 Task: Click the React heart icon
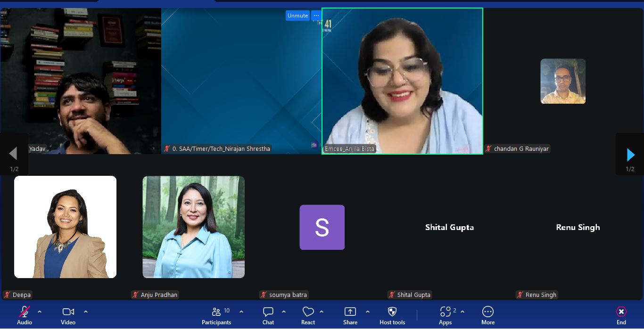308,312
